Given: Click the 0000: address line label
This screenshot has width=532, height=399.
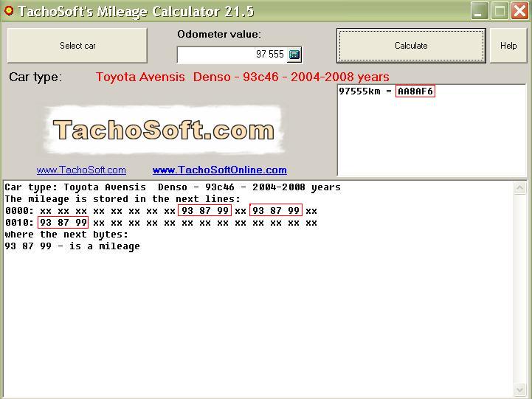Looking at the screenshot, I should click(19, 211).
